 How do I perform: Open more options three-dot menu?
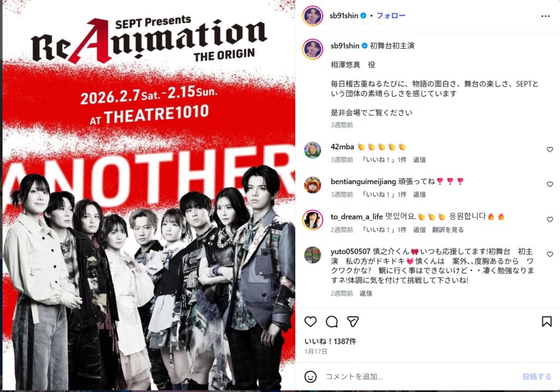(x=545, y=16)
